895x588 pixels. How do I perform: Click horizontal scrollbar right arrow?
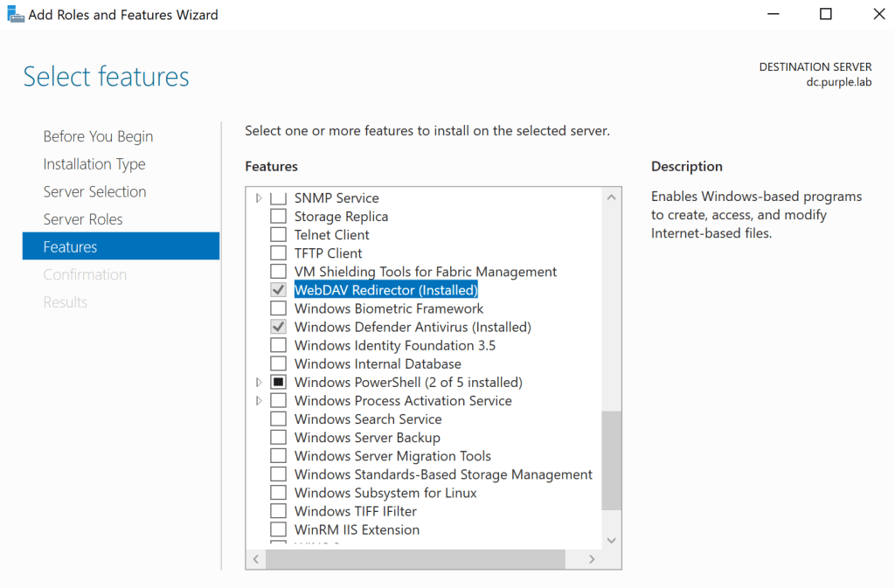point(592,559)
